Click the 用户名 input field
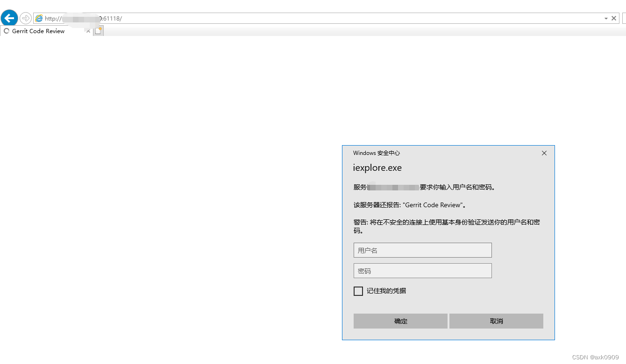 click(x=422, y=250)
